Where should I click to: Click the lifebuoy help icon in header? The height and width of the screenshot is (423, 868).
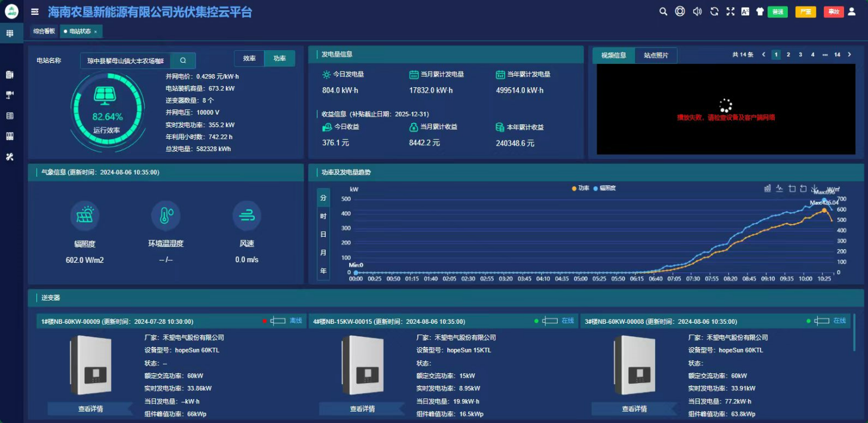(x=680, y=11)
